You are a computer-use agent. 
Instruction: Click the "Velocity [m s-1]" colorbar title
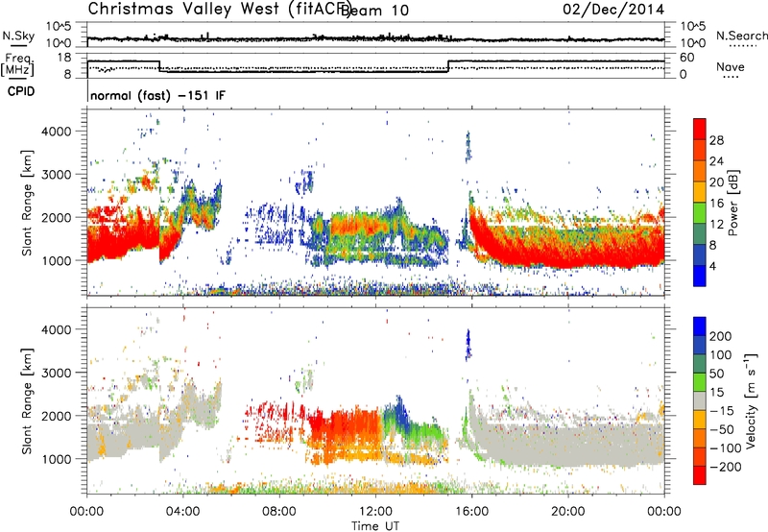[x=751, y=400]
